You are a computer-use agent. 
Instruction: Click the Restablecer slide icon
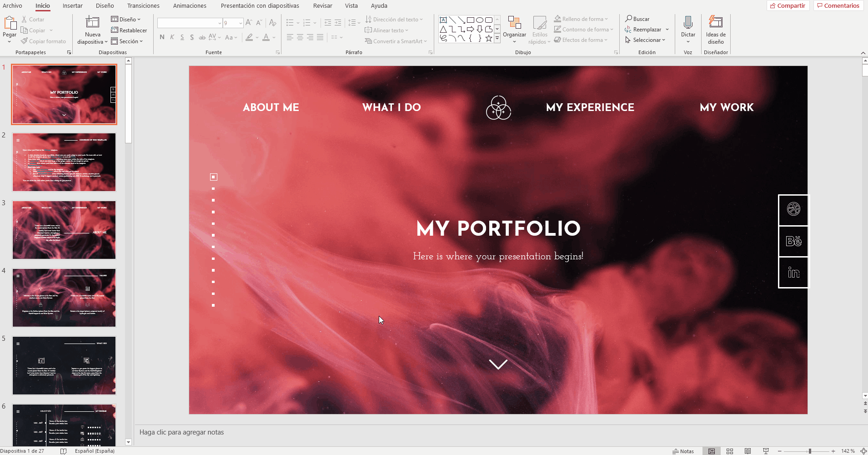tap(115, 30)
